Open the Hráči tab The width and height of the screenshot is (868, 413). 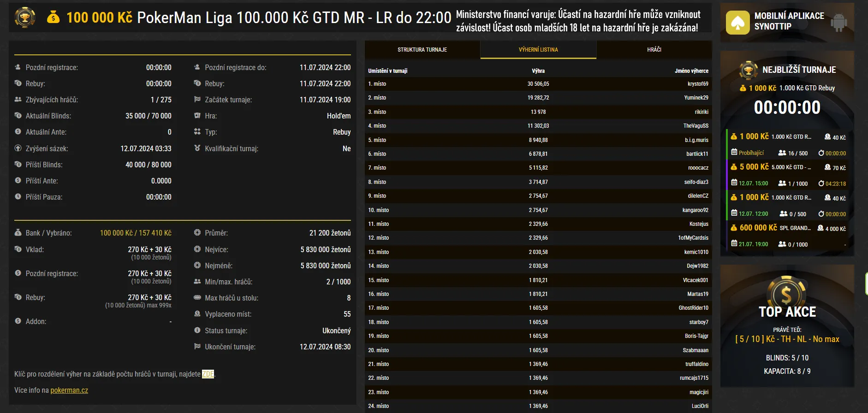(x=654, y=50)
